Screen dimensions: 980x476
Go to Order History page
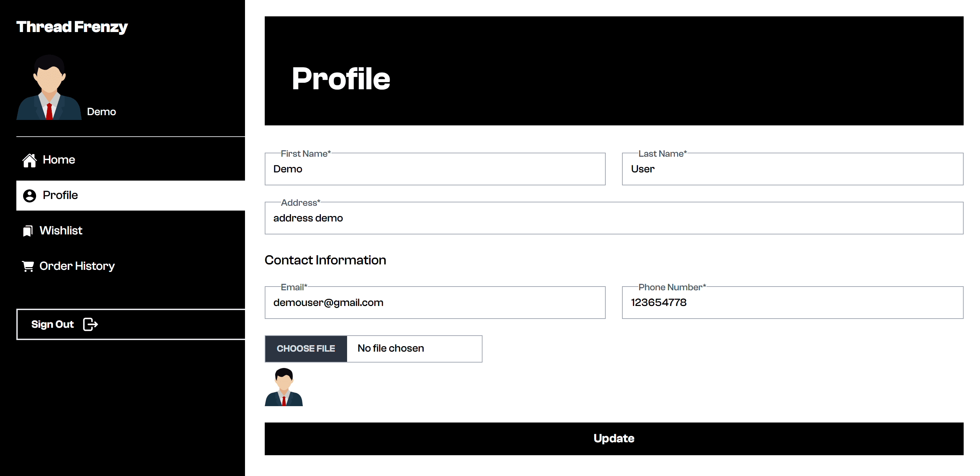(130, 266)
